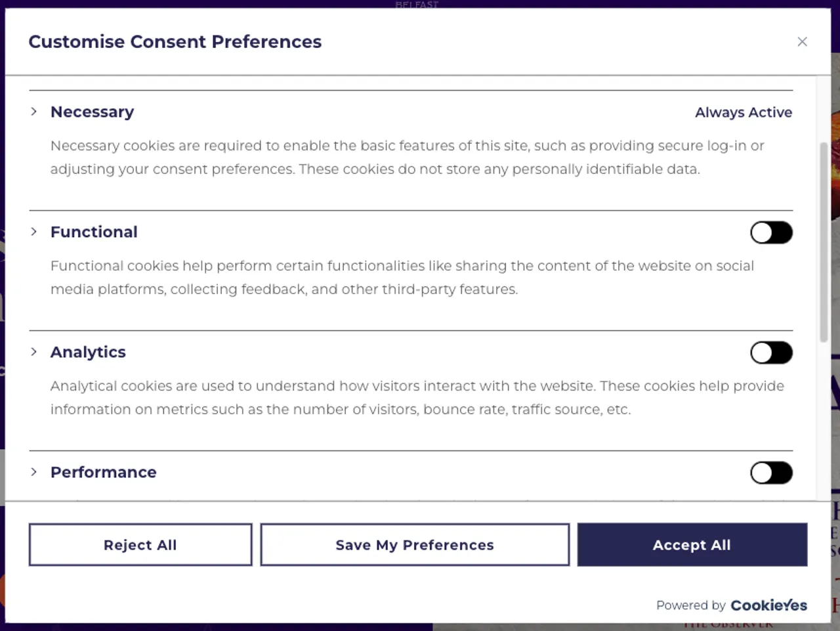
Task: Toggle Performance cookies on
Action: 771,473
